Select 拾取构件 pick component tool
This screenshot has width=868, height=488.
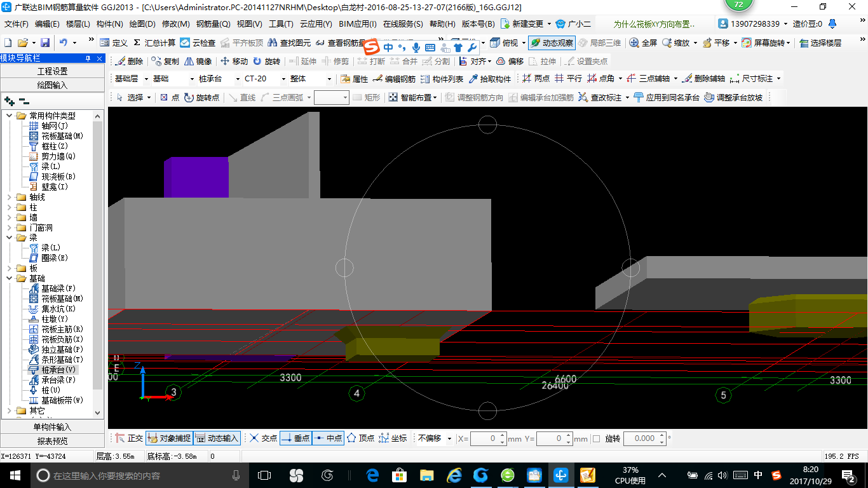coord(490,79)
